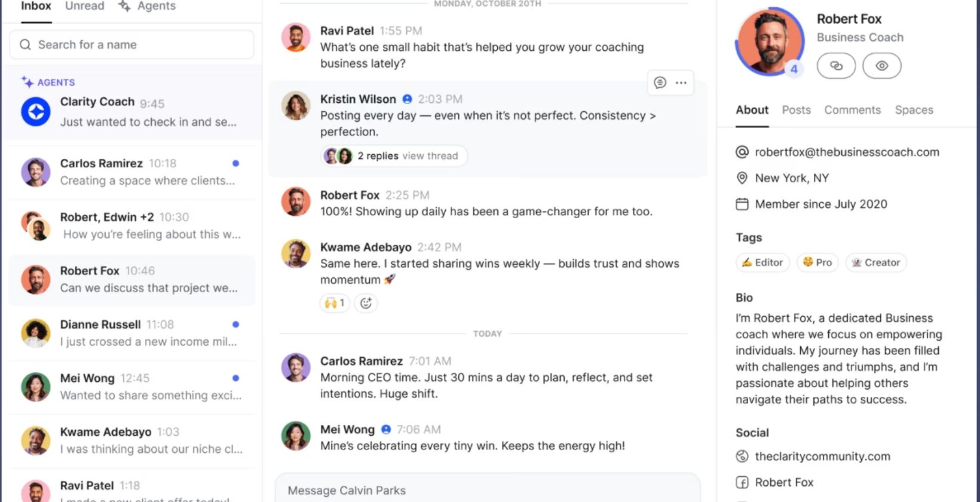This screenshot has width=980, height=502.
Task: Open the three-dot more options menu
Action: (x=681, y=82)
